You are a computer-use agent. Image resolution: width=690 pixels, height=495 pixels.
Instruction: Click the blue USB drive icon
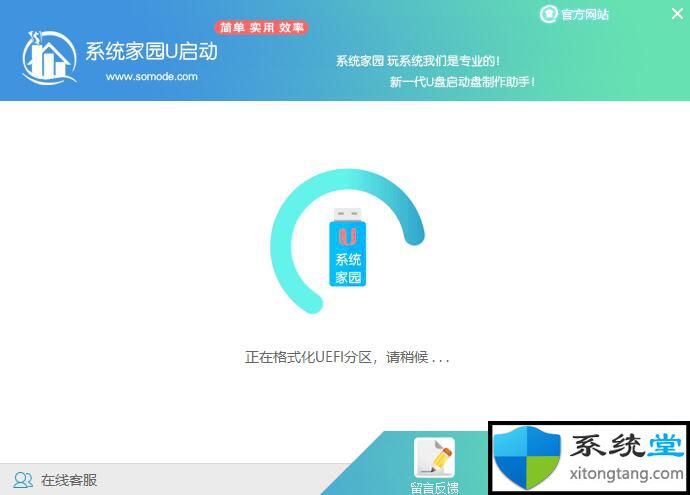(x=347, y=246)
